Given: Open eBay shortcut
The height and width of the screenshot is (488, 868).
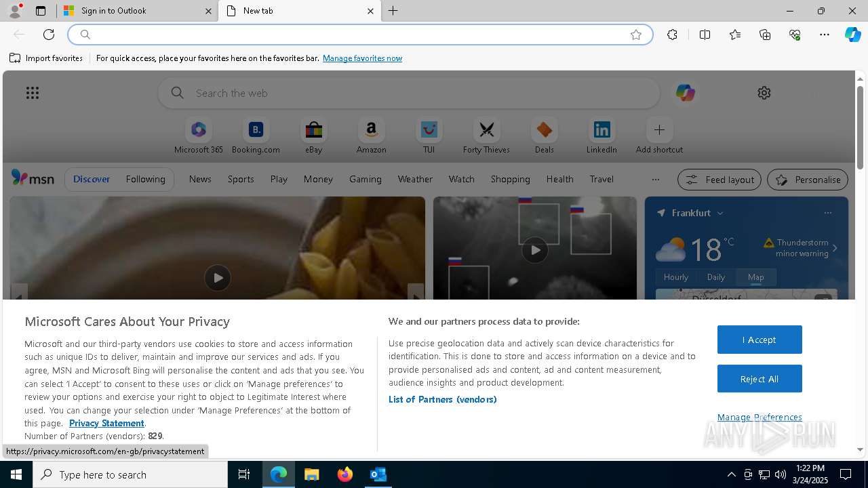Looking at the screenshot, I should click(313, 136).
